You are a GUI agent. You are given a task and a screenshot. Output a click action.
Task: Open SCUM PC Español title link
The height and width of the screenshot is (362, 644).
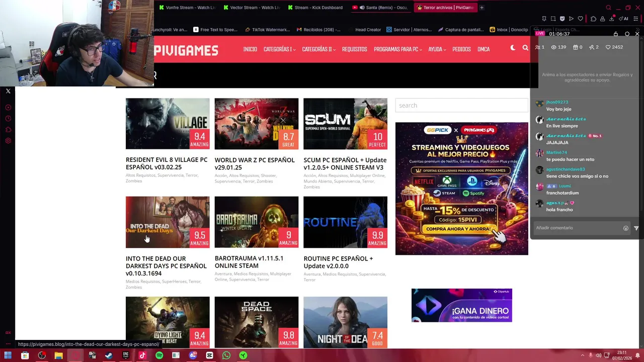pyautogui.click(x=345, y=163)
